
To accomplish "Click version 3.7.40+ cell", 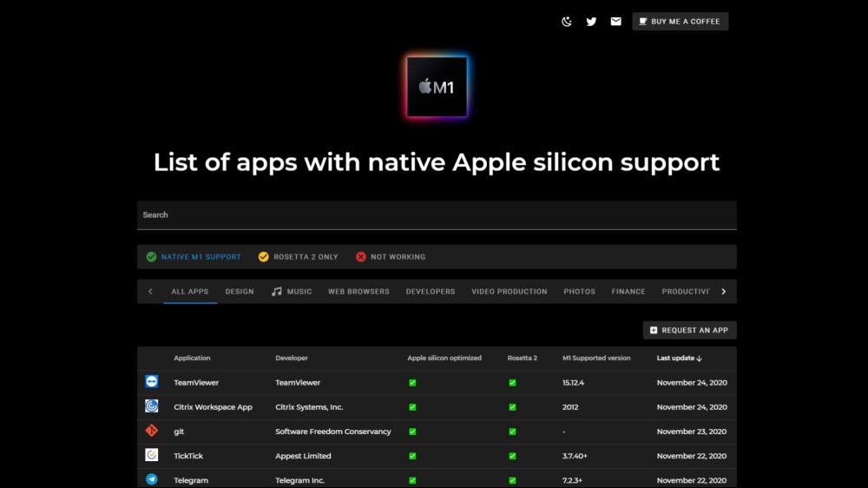I will click(575, 456).
